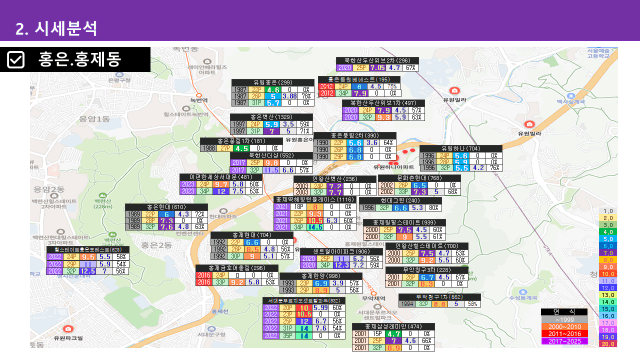Click the red 유원파크빌 map marker
Image resolution: width=640 pixels, height=360 pixels.
coord(68,329)
